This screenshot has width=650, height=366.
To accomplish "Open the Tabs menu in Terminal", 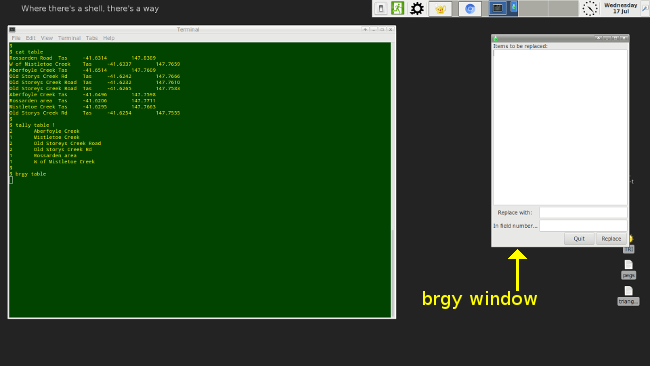I will tap(92, 38).
